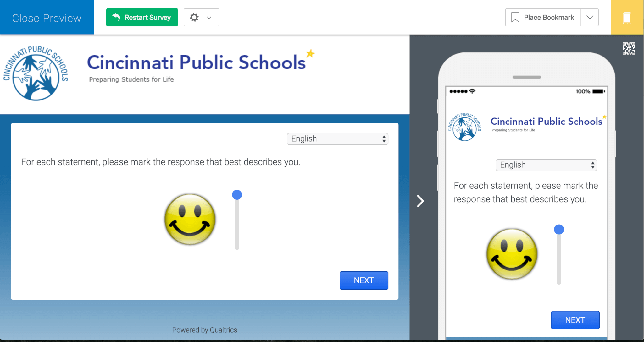Click the slider handle in desktop preview
644x342 pixels.
pos(237,195)
